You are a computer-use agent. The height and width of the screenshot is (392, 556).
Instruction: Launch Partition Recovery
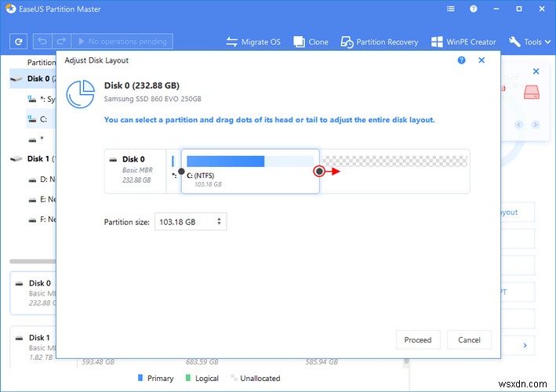(x=380, y=42)
